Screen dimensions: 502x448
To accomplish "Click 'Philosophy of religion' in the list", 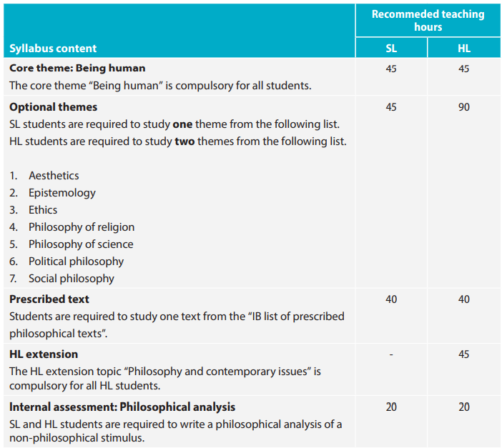I will 82,227.
